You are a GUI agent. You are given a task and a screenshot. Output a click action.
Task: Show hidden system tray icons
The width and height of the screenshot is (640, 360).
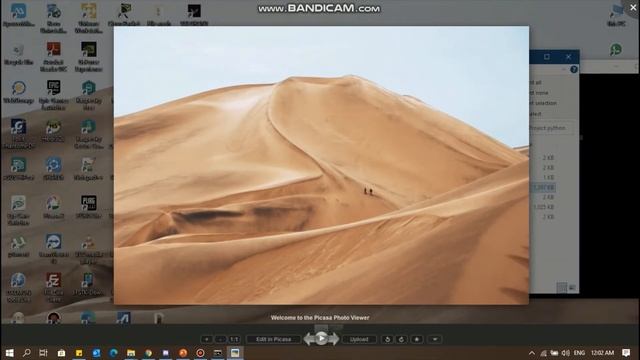pyautogui.click(x=532, y=353)
